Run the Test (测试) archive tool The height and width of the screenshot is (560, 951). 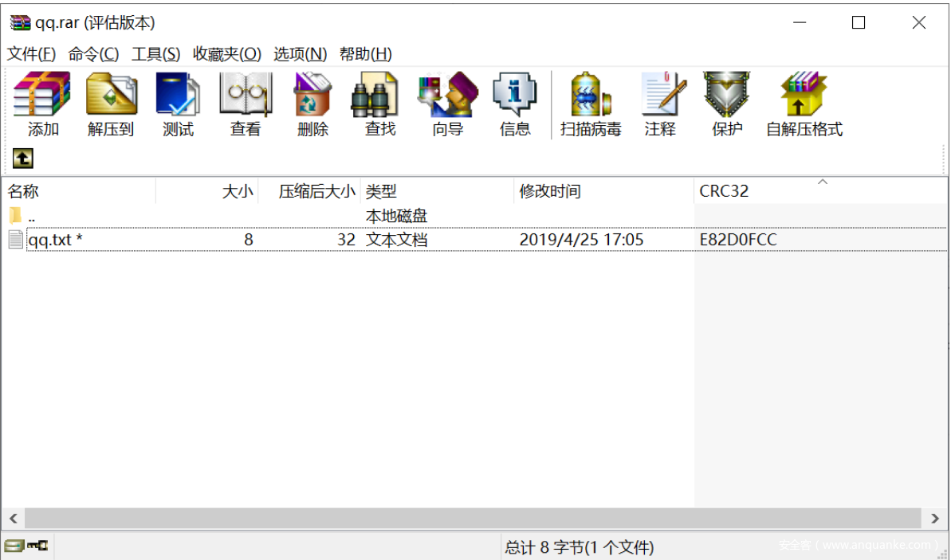click(178, 103)
